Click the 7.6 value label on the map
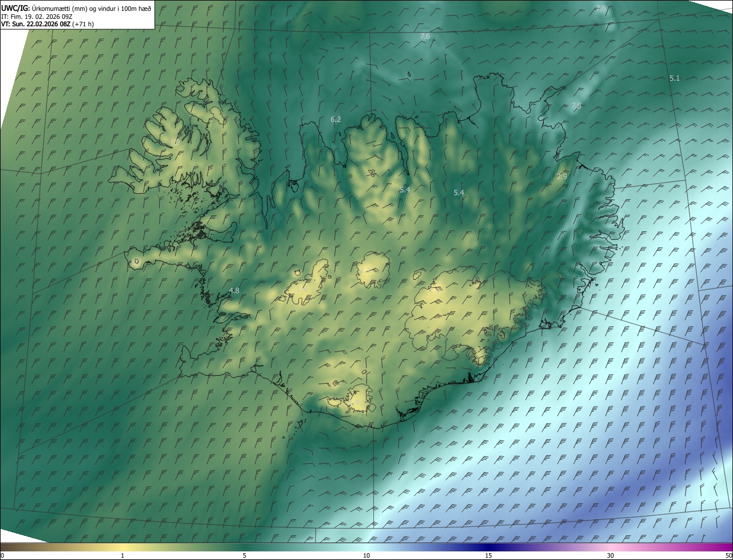This screenshot has width=733, height=560. 425,36
